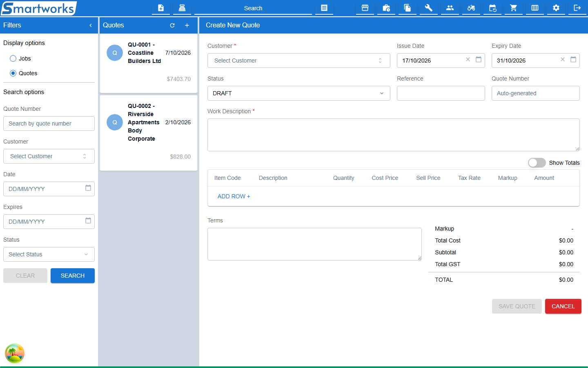Refresh the Quotes list
The image size is (588, 368).
point(172,25)
